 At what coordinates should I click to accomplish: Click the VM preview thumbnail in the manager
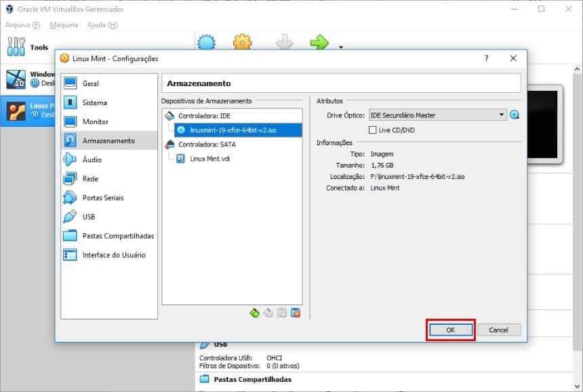point(545,125)
